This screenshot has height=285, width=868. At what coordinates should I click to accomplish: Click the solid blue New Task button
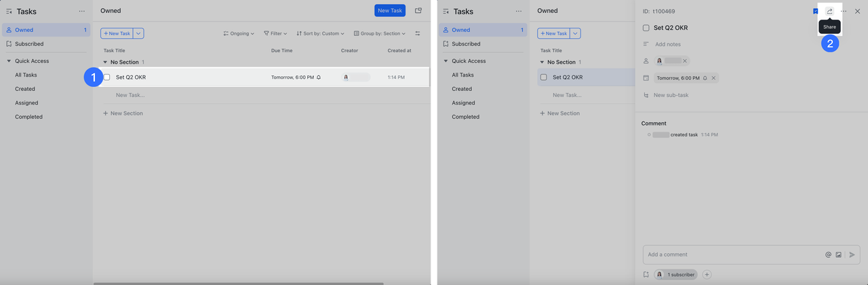[x=390, y=11]
